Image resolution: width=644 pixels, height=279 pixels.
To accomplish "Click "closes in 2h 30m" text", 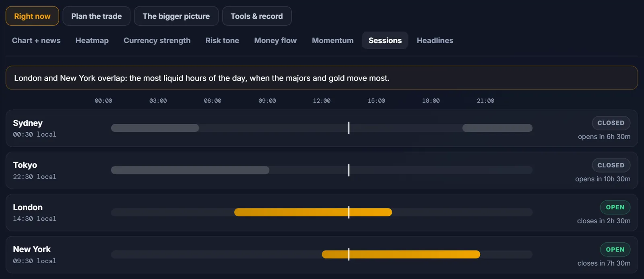I will click(x=604, y=221).
